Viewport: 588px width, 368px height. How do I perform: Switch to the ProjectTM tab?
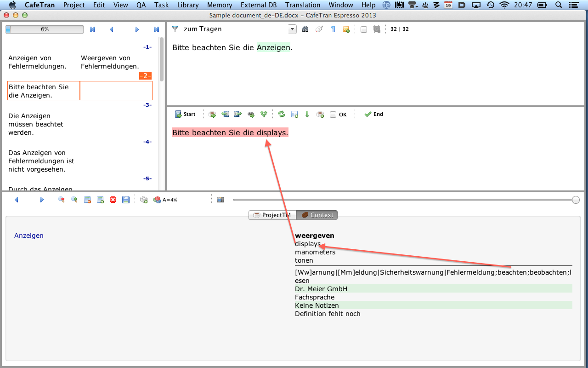coord(272,215)
